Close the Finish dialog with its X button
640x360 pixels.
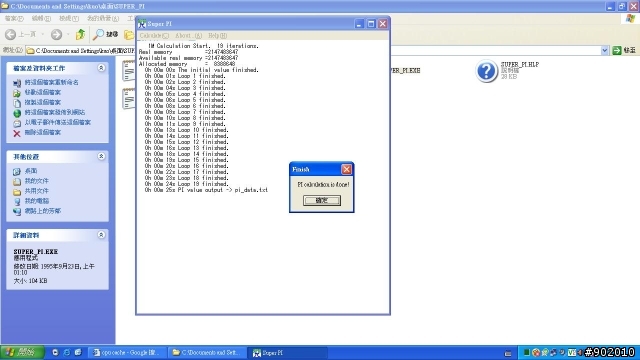[346, 169]
